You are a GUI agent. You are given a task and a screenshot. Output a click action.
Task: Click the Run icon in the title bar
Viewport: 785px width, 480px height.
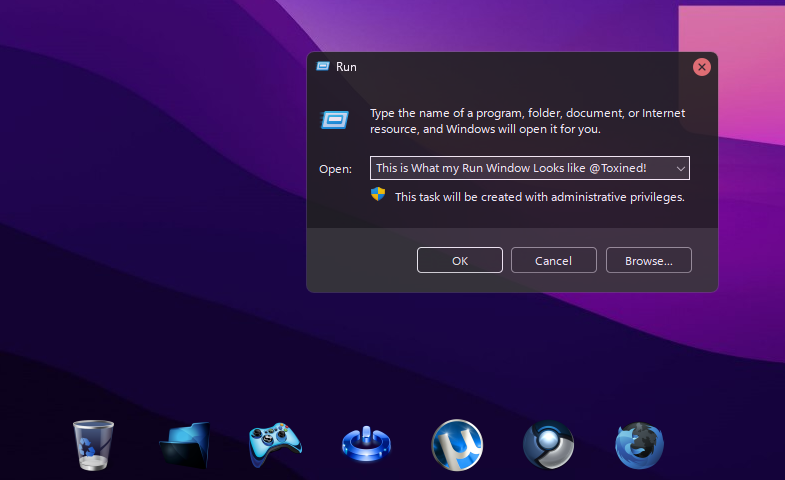[x=323, y=67]
